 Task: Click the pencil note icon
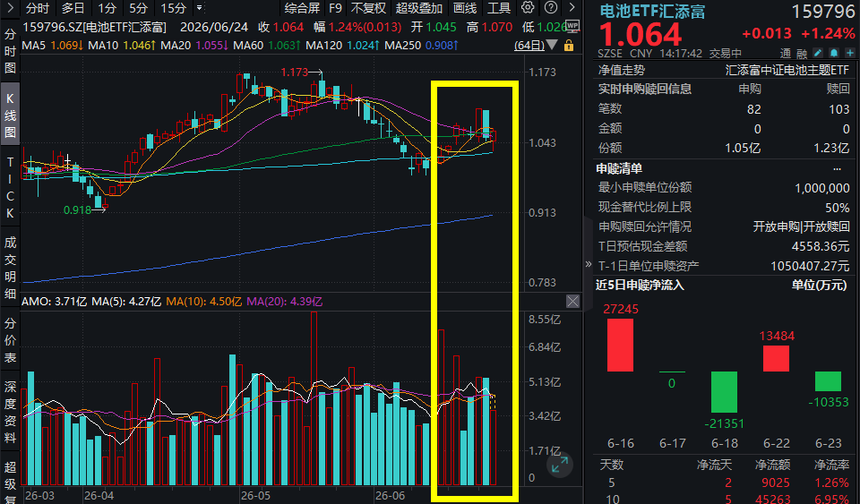[818, 53]
